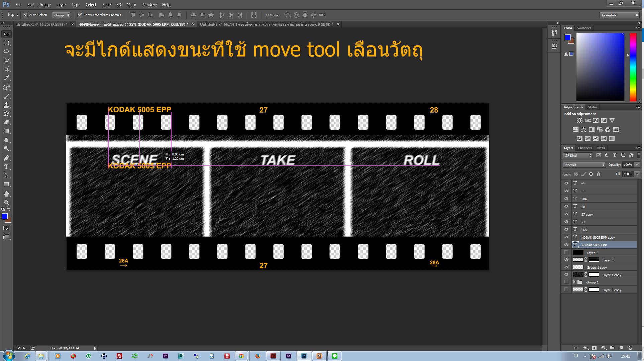Launch After Effects from taskbar

click(288, 356)
